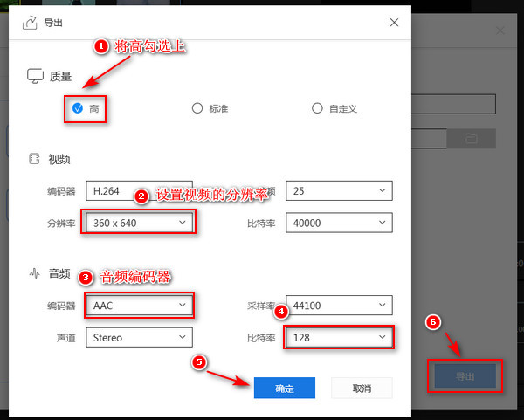This screenshot has width=524, height=420.
Task: Click the monitor icon beside 质量
Action: click(35, 76)
